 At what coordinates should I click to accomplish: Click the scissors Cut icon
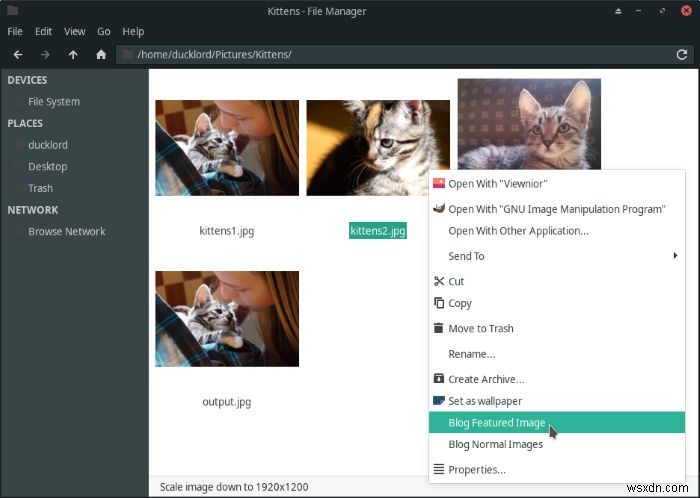point(439,281)
